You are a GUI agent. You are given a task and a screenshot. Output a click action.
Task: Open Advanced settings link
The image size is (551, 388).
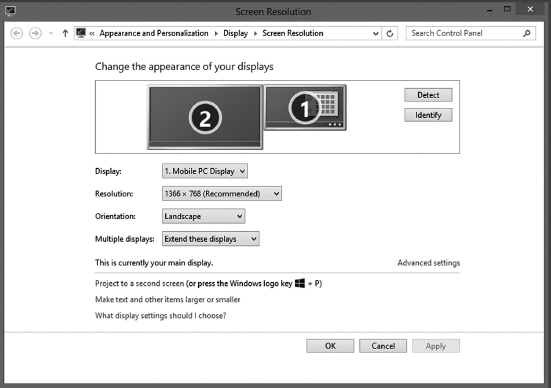tap(428, 263)
